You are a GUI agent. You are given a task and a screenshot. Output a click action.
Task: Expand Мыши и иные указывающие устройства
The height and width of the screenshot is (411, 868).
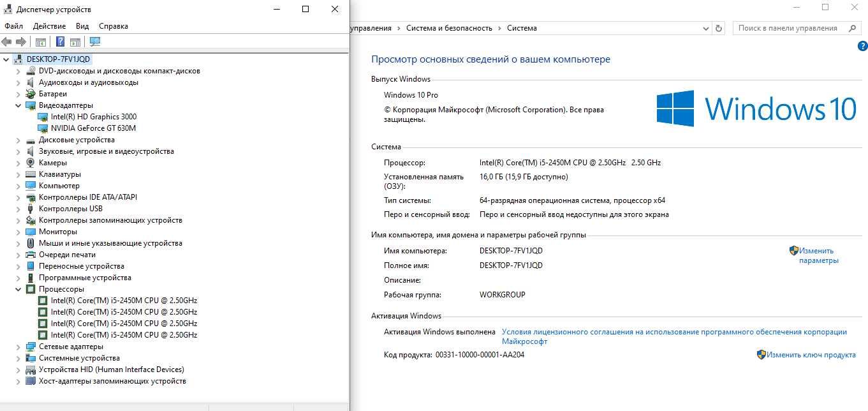coord(18,243)
